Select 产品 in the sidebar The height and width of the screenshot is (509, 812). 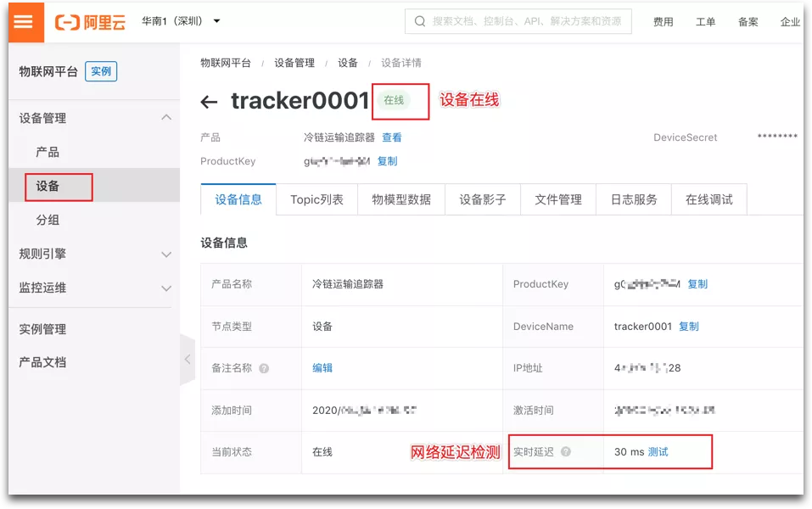(48, 152)
